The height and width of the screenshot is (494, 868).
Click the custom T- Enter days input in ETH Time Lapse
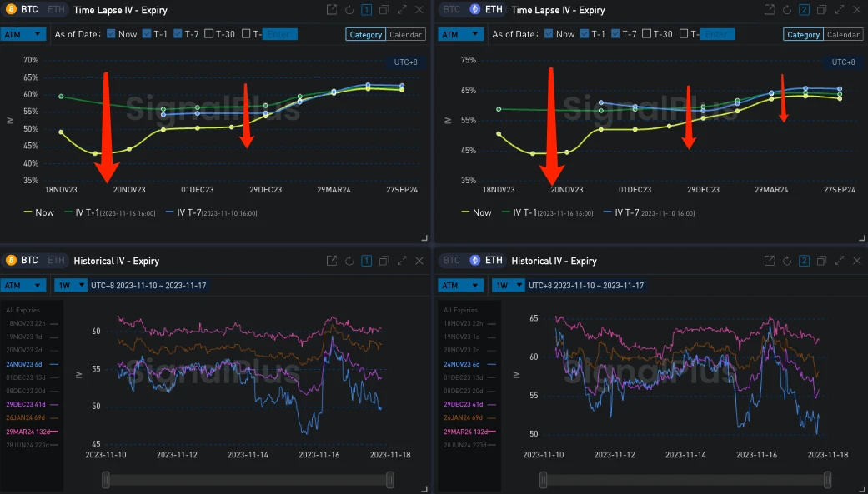click(718, 34)
